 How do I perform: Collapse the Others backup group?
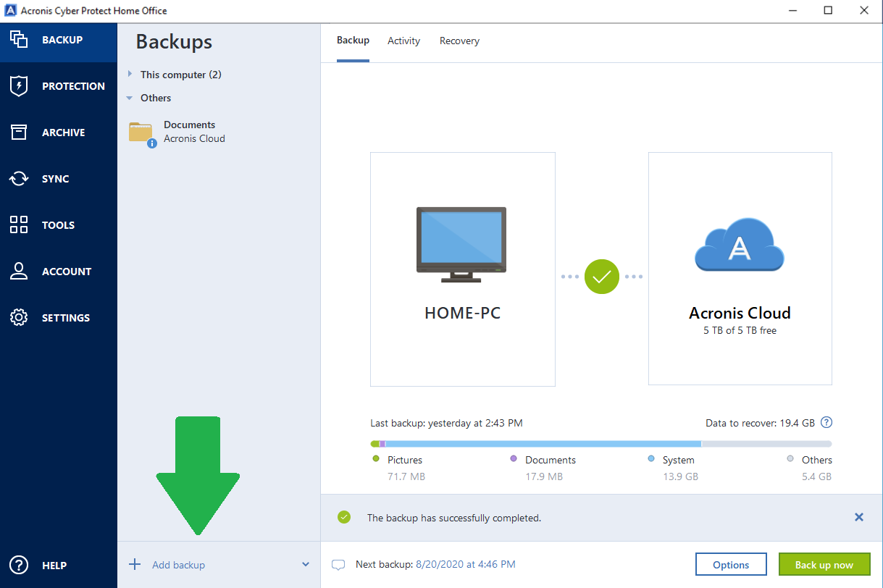[130, 98]
